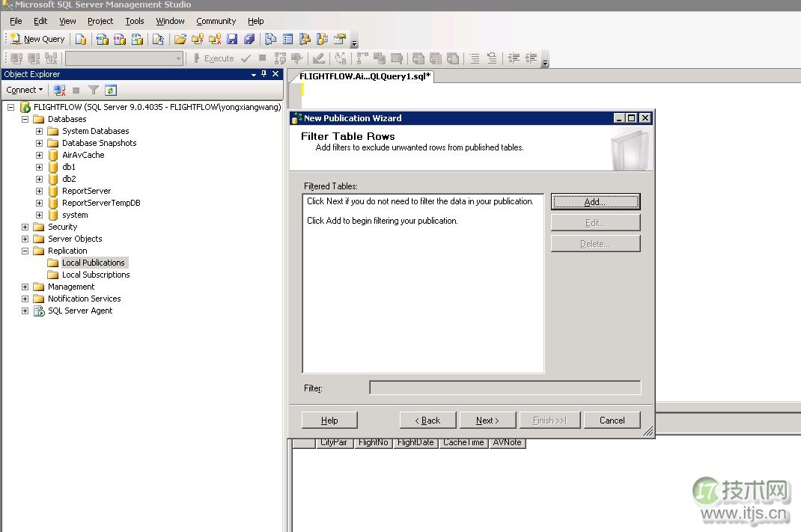This screenshot has width=801, height=532.
Task: Click the SQL Server Compact Query icon
Action: point(159,39)
